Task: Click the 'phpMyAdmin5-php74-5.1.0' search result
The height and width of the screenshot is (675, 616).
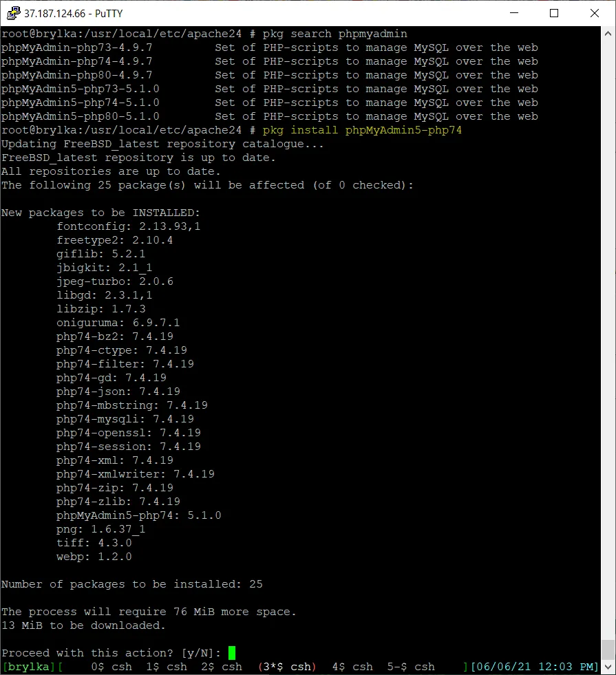Action: (x=80, y=103)
